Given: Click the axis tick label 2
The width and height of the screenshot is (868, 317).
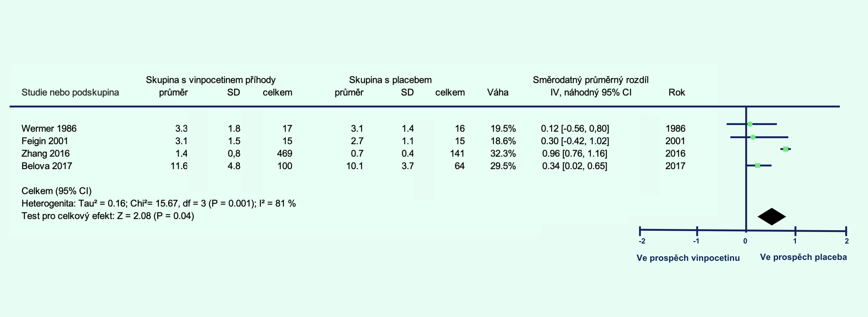Looking at the screenshot, I should click(846, 241).
